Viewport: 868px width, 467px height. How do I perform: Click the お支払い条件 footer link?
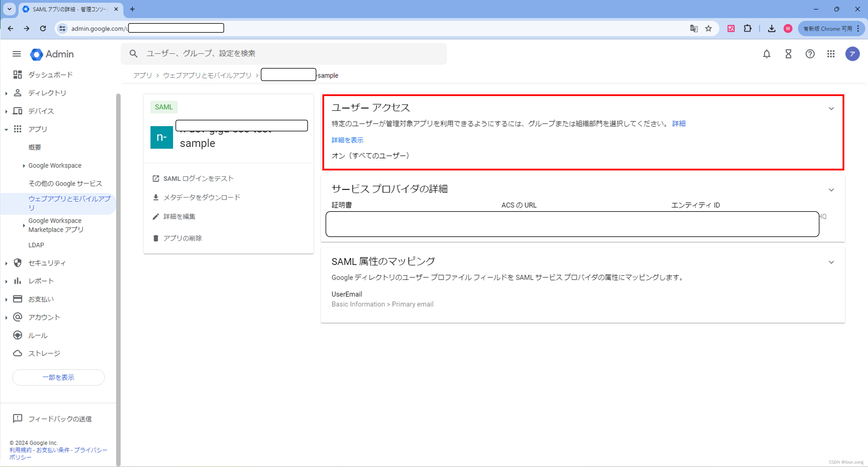tap(53, 450)
